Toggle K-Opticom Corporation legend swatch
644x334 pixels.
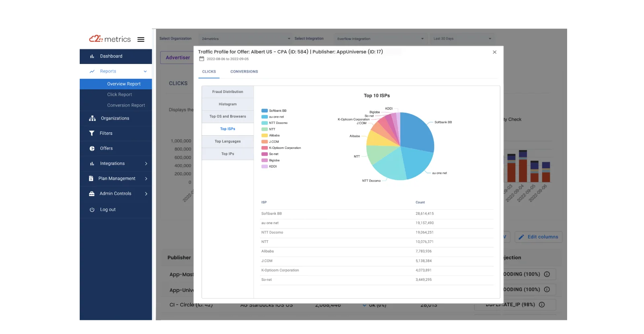[264, 148]
